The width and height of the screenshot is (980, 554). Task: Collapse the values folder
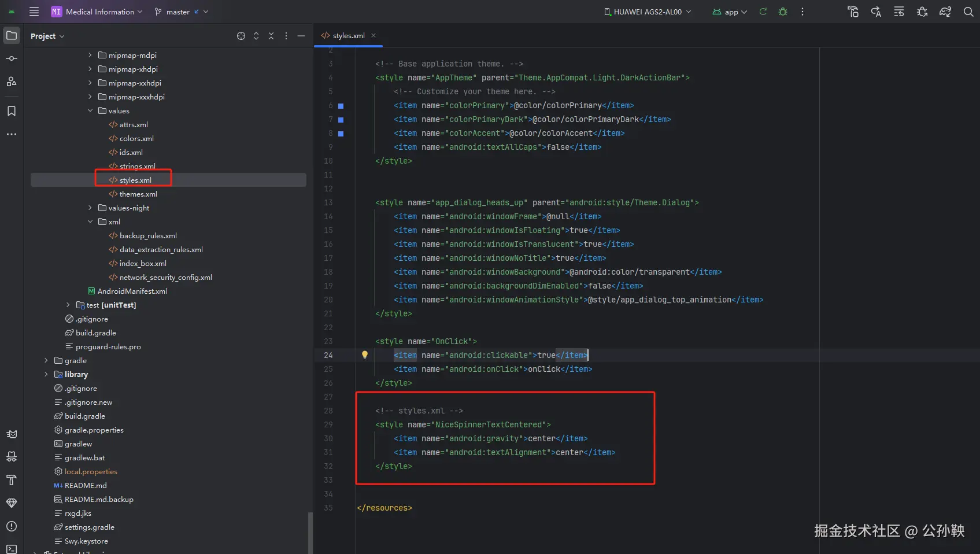click(x=90, y=110)
